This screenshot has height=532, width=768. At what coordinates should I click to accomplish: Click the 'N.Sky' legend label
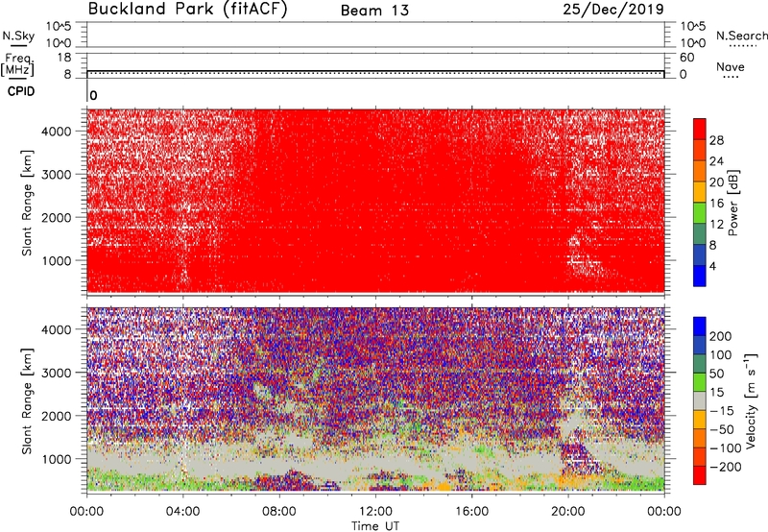[18, 36]
